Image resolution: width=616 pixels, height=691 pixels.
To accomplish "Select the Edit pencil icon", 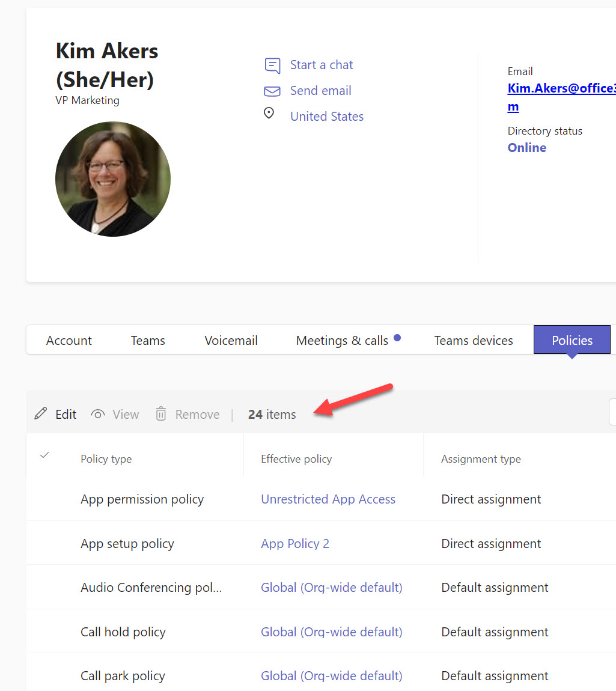I will (x=40, y=413).
